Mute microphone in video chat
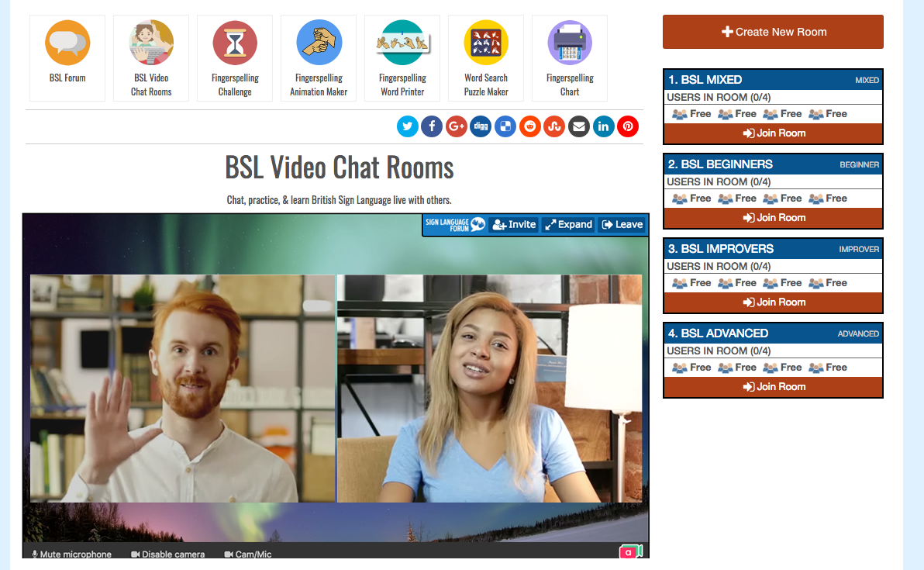The image size is (924, 570). pyautogui.click(x=71, y=554)
